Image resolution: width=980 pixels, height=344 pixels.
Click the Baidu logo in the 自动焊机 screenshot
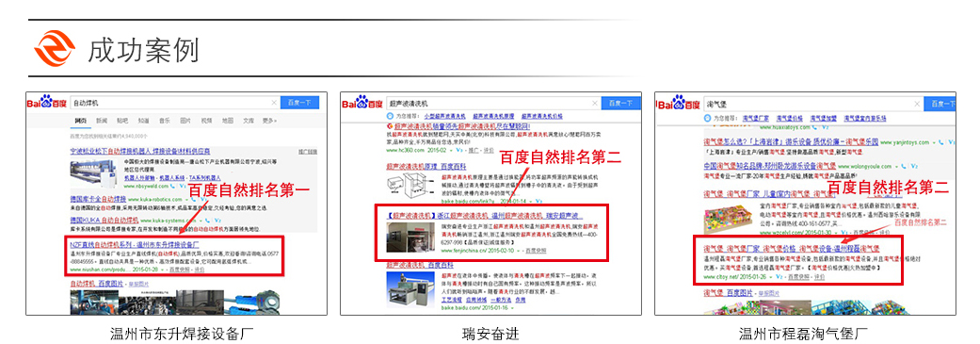tap(47, 103)
